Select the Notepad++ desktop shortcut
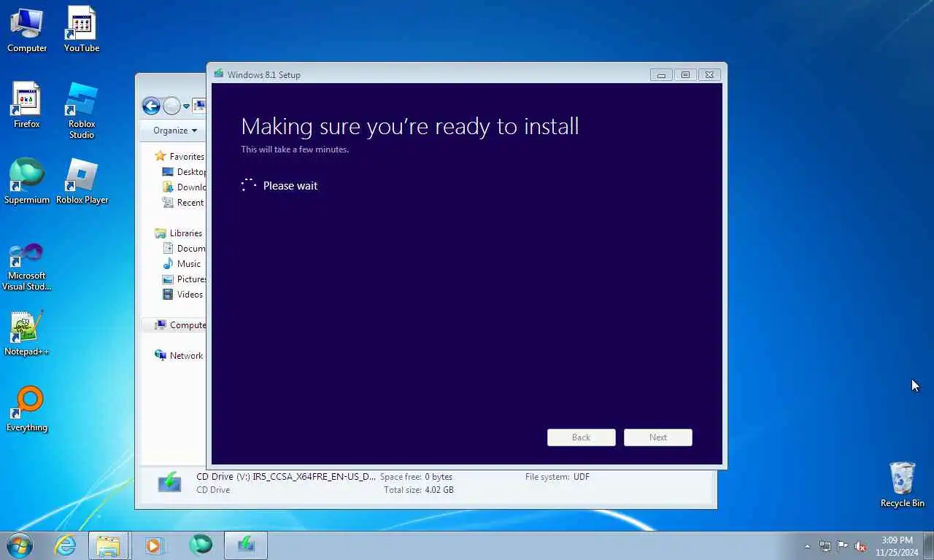This screenshot has height=560, width=934. click(27, 333)
